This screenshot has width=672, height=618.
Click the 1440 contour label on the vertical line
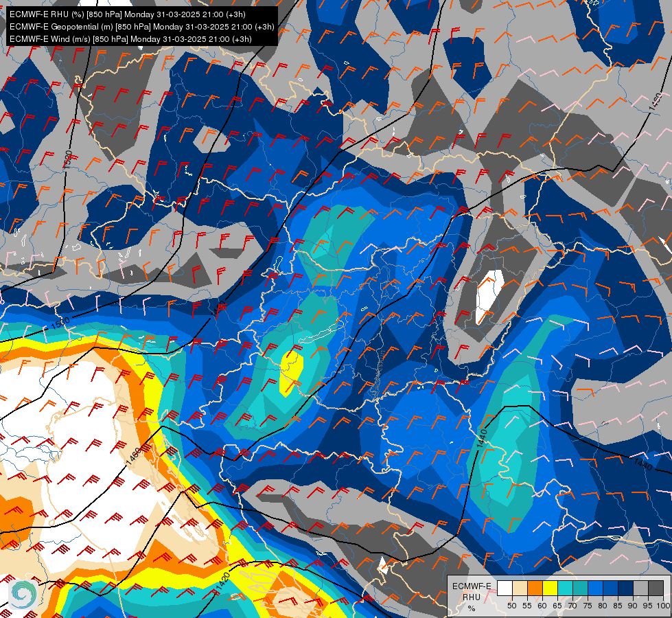tap(482, 438)
